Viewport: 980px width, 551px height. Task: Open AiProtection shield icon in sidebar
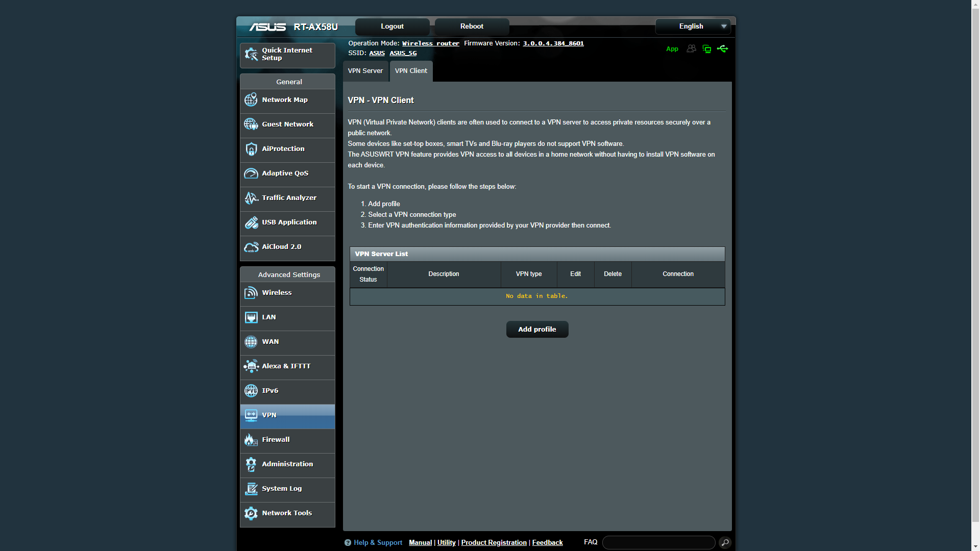pos(251,149)
